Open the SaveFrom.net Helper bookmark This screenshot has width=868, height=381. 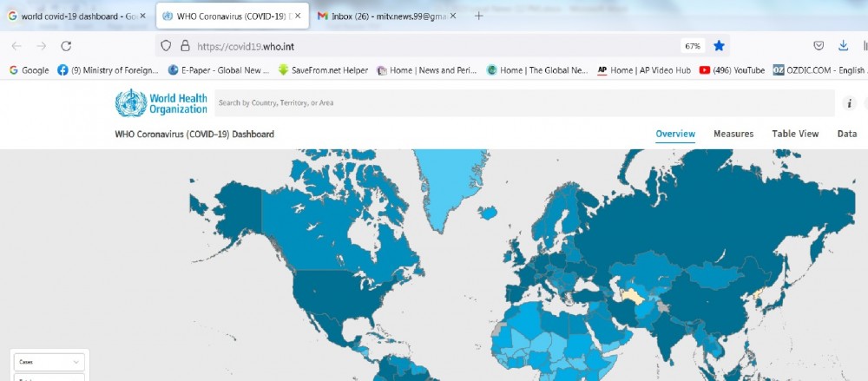point(323,70)
